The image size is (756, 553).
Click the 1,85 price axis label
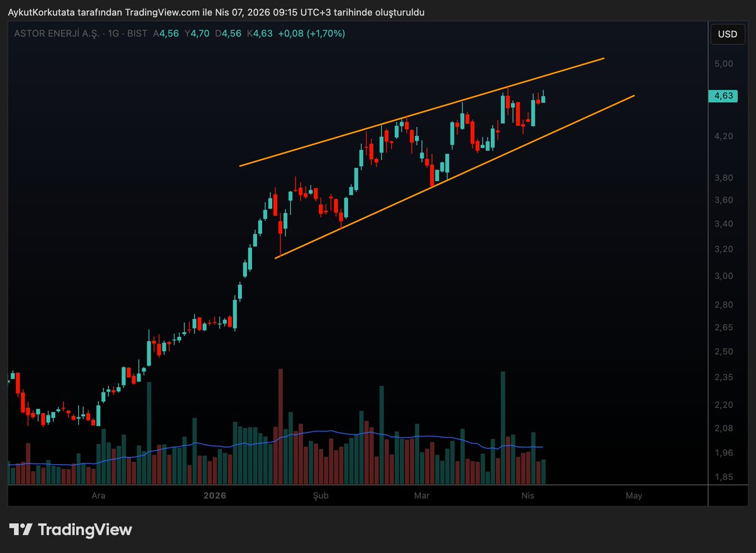723,477
